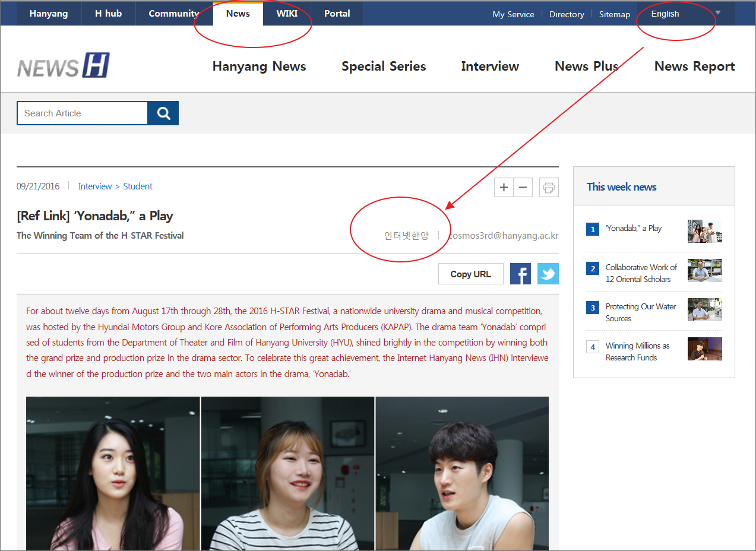Open the English language dropdown

point(685,14)
